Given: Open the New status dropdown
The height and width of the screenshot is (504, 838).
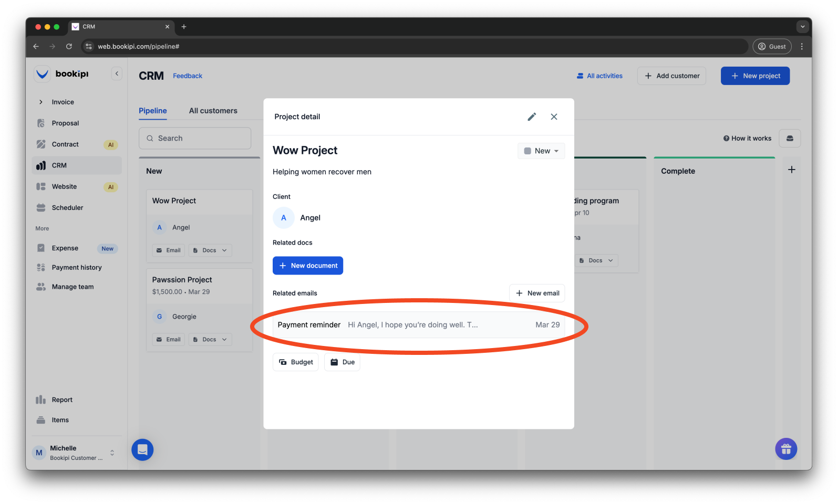Looking at the screenshot, I should (541, 151).
